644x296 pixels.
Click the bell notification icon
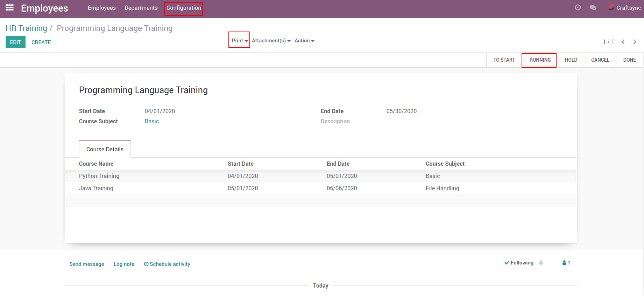point(541,263)
